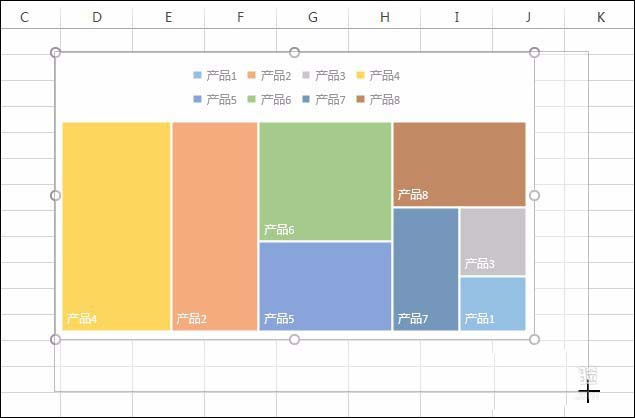The height and width of the screenshot is (418, 635).
Task: Click the chart's top-right corner handle
Action: point(534,52)
